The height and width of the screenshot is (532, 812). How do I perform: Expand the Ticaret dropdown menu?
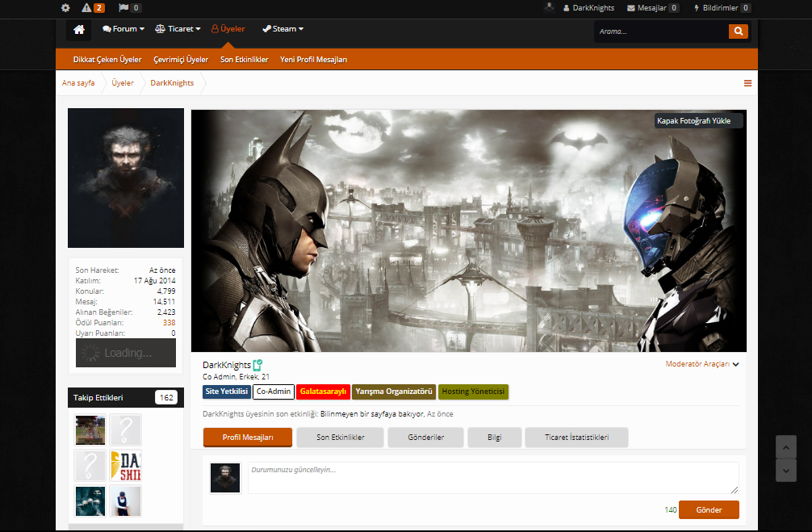coord(178,29)
